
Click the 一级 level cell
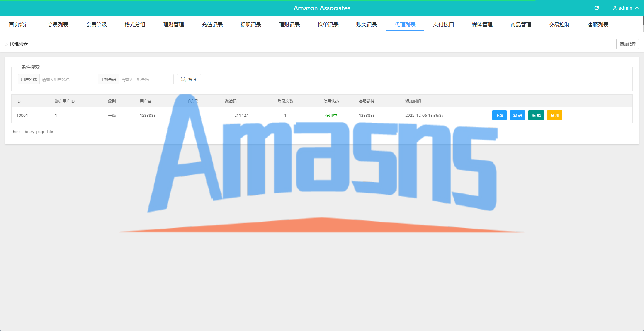click(x=112, y=115)
